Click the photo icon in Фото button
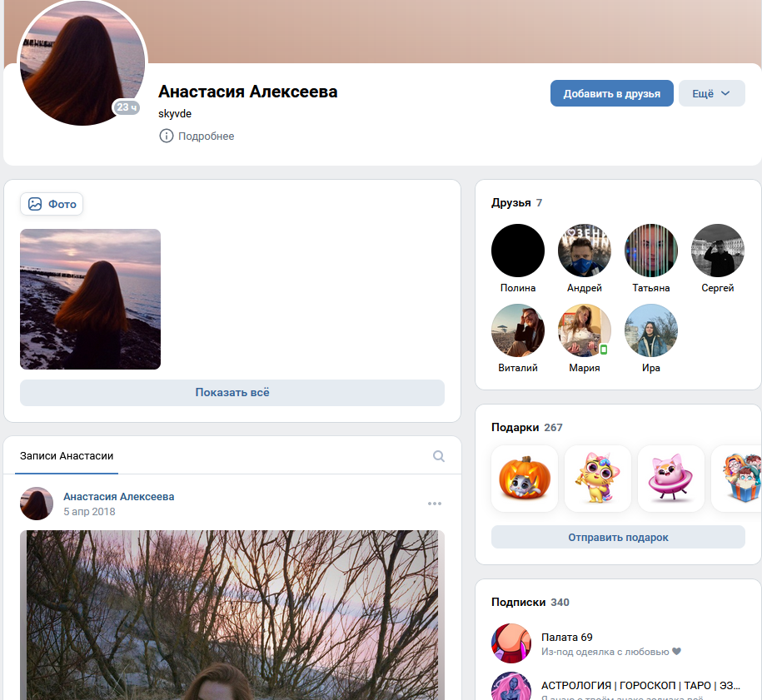762x700 pixels. tap(35, 204)
